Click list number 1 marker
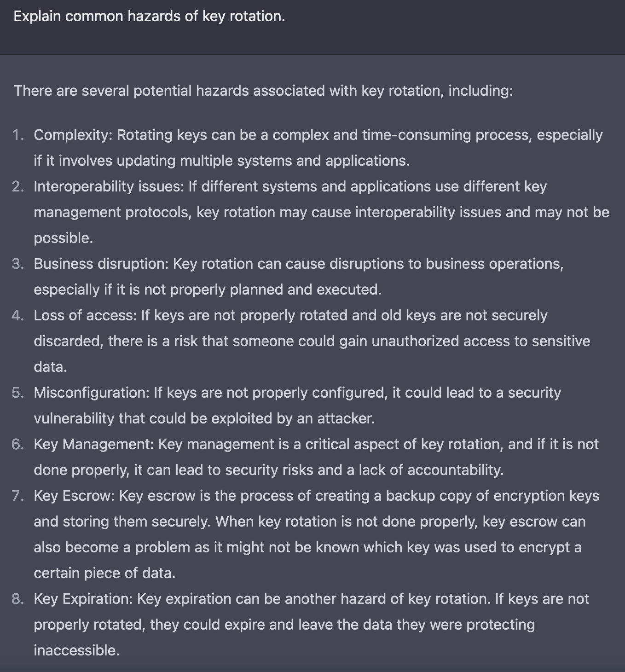This screenshot has width=625, height=672. [18, 135]
